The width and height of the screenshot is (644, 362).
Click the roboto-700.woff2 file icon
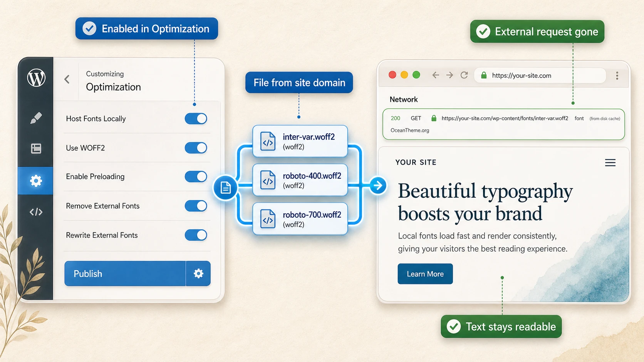coord(268,219)
